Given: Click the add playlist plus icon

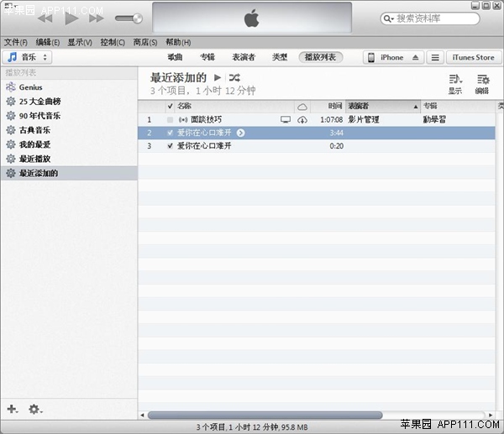Looking at the screenshot, I should click(12, 409).
